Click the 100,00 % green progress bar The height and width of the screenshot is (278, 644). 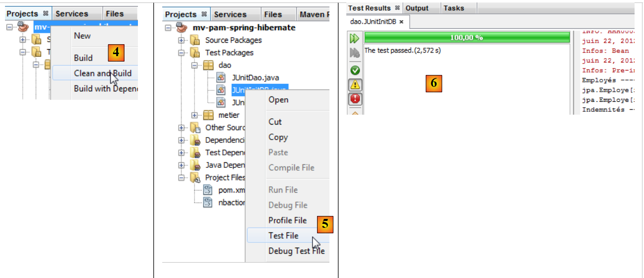point(466,37)
